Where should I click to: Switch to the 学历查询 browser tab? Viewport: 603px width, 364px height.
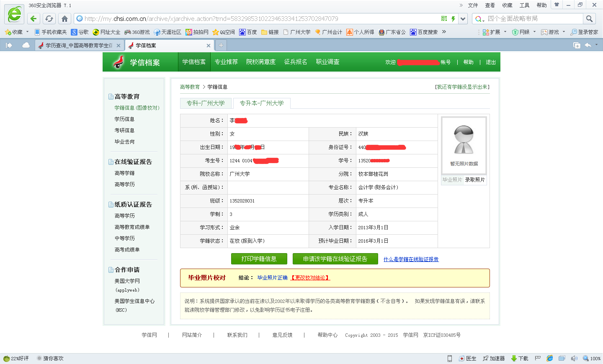(x=79, y=45)
